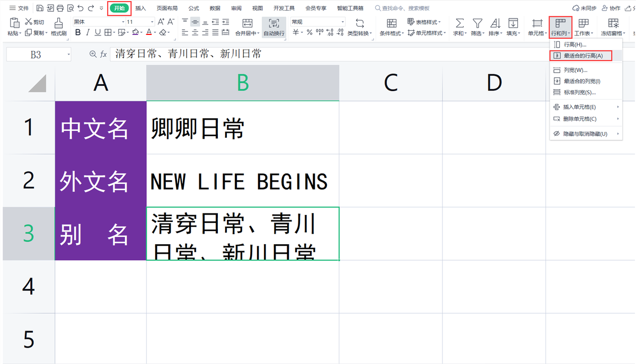
Task: Open Insert Cells (插入单元格(E)) submenu
Action: tap(586, 107)
